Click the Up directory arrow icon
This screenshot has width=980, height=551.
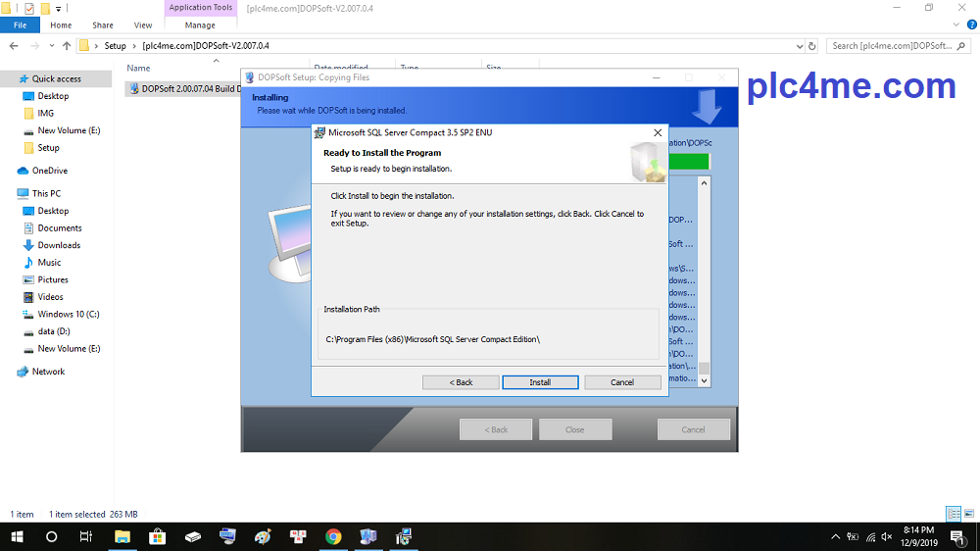(x=67, y=46)
